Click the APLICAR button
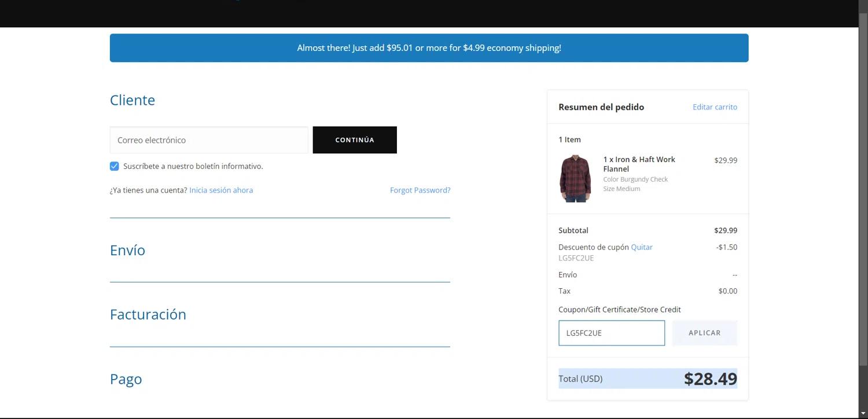Viewport: 868px width, 419px height. pyautogui.click(x=705, y=333)
